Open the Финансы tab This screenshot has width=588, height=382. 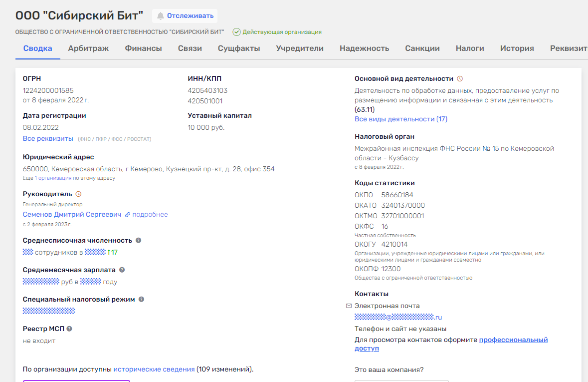point(143,48)
